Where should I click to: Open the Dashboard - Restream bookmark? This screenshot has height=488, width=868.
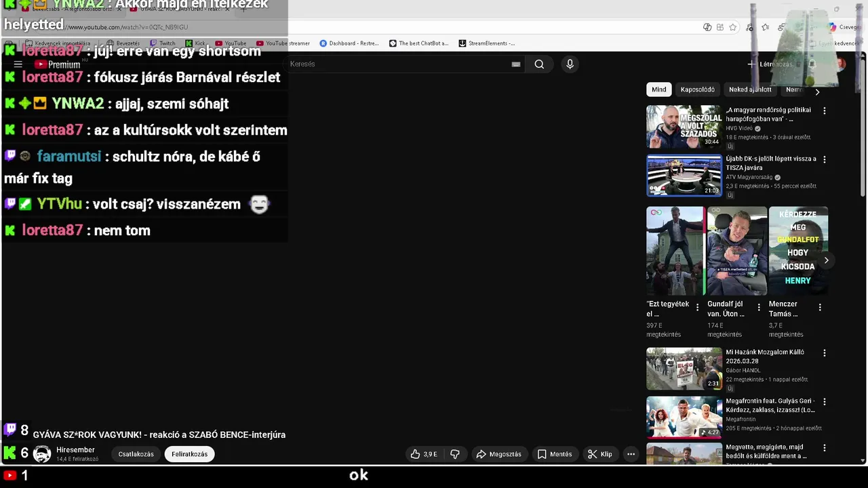tap(349, 43)
